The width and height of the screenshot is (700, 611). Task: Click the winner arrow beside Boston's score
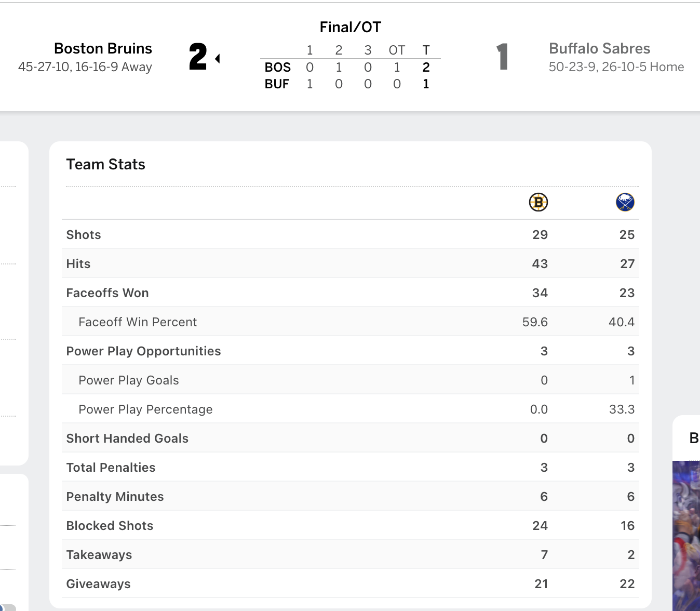pyautogui.click(x=218, y=59)
